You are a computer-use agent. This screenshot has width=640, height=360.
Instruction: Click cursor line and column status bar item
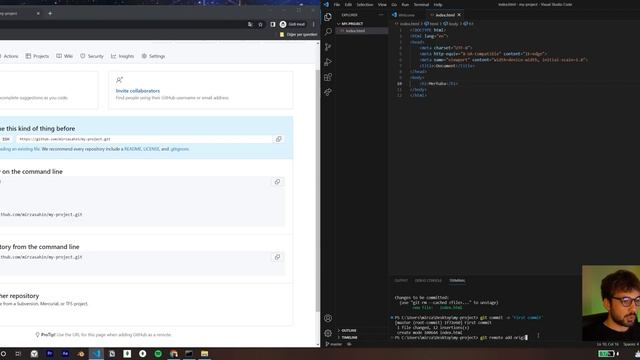[607, 344]
